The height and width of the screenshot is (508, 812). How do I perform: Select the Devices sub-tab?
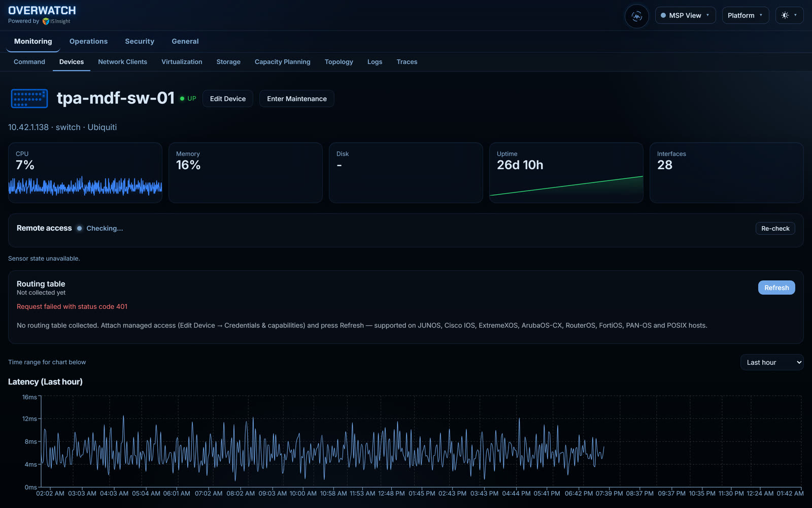[x=72, y=62]
